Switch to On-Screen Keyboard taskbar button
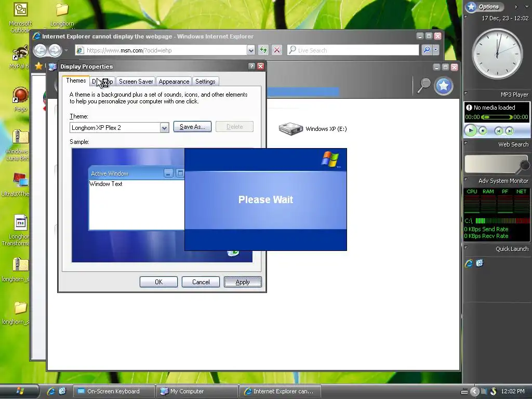The height and width of the screenshot is (399, 532). pyautogui.click(x=114, y=391)
